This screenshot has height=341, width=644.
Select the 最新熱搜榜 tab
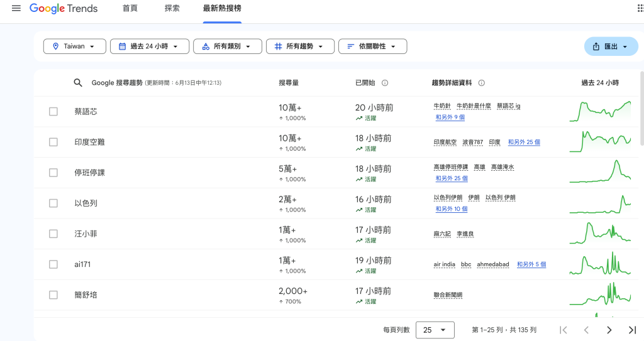pos(222,8)
